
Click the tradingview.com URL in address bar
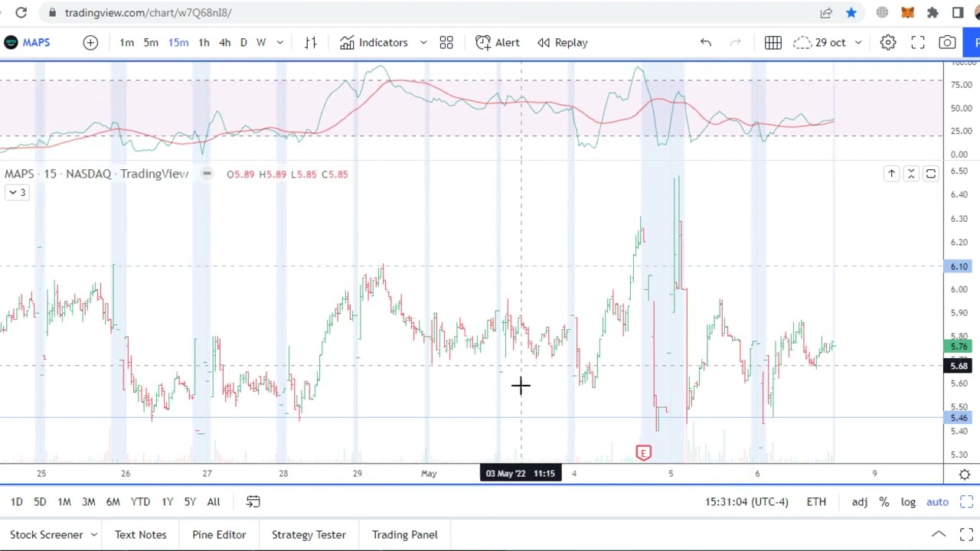(148, 12)
